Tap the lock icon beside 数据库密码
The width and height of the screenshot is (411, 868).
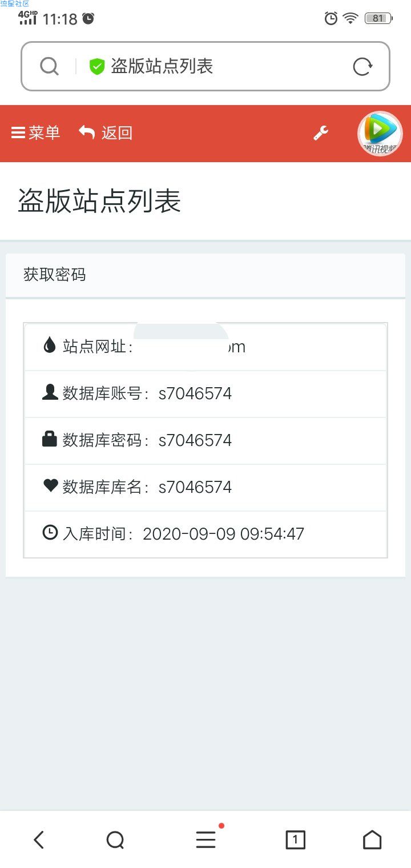(x=50, y=439)
